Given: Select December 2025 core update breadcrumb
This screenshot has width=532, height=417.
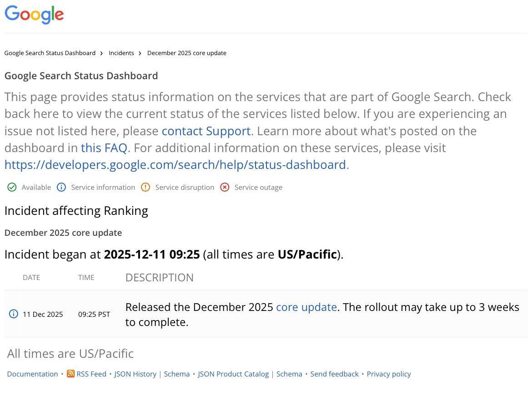Looking at the screenshot, I should pyautogui.click(x=186, y=53).
